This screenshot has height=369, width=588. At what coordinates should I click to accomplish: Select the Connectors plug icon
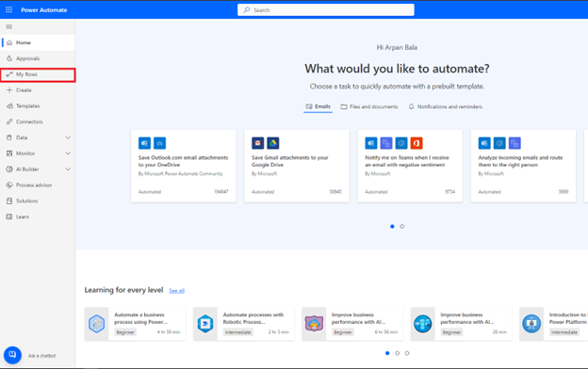tap(9, 121)
